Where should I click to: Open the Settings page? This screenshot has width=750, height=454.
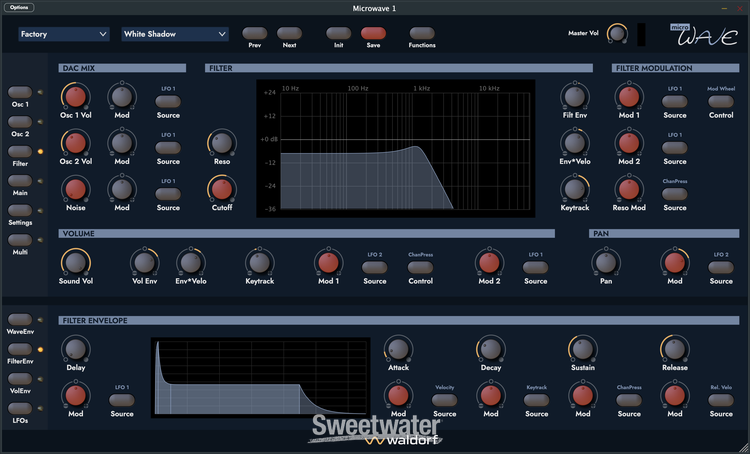tap(20, 210)
